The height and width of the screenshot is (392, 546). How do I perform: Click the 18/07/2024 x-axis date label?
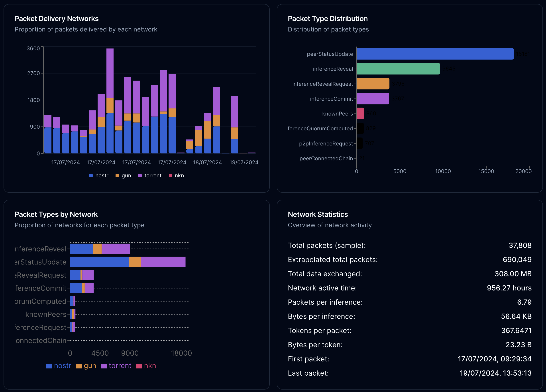[x=207, y=163]
